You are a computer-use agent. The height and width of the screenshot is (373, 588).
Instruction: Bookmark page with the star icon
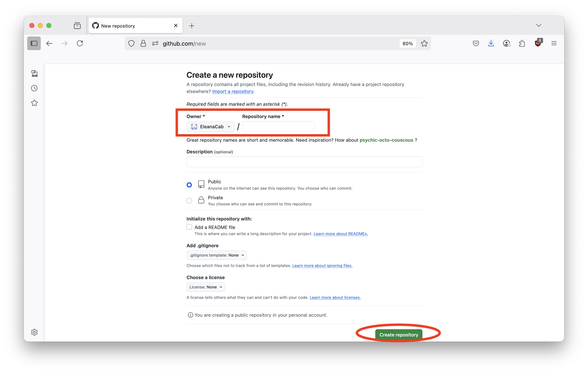(424, 44)
